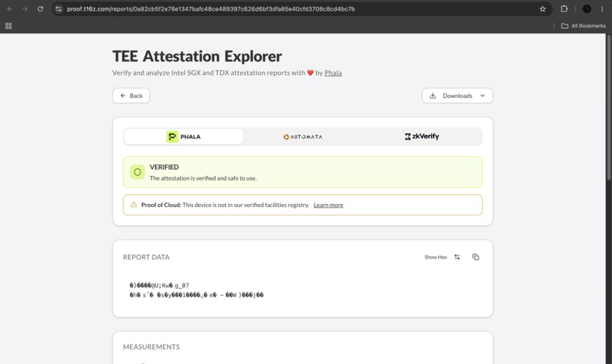
Task: Open the Proof of Cloud Learn more link
Action: (x=328, y=205)
